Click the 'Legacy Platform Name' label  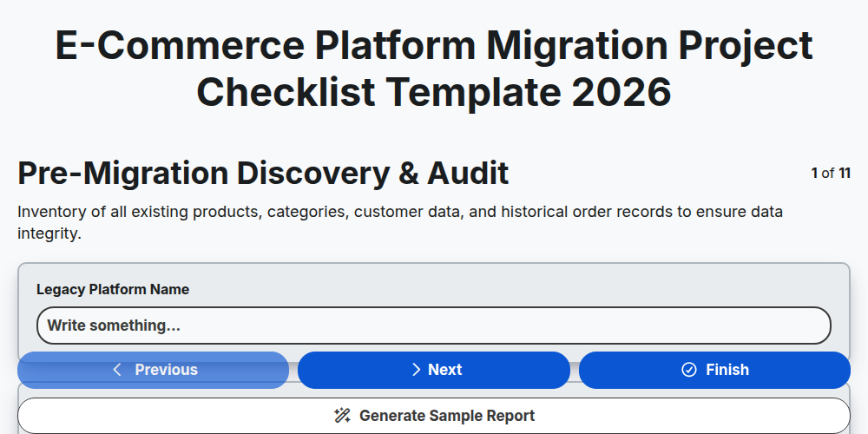coord(113,290)
